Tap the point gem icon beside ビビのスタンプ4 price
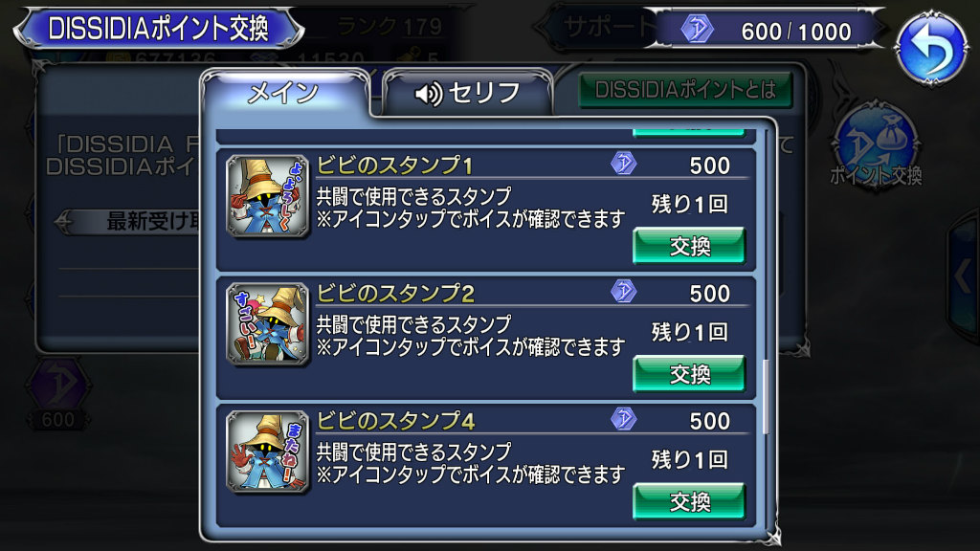Screen dimensions: 980x551 point(623,419)
